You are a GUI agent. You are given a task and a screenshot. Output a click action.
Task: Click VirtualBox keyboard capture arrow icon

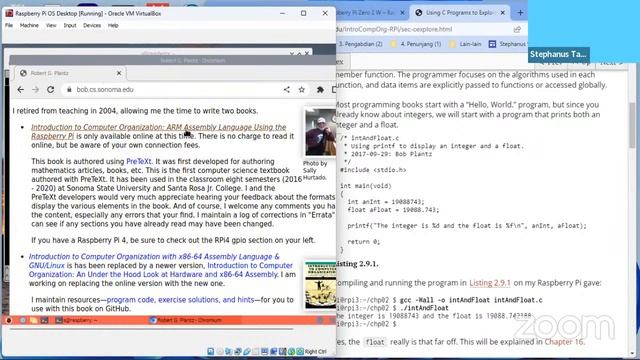click(x=300, y=351)
